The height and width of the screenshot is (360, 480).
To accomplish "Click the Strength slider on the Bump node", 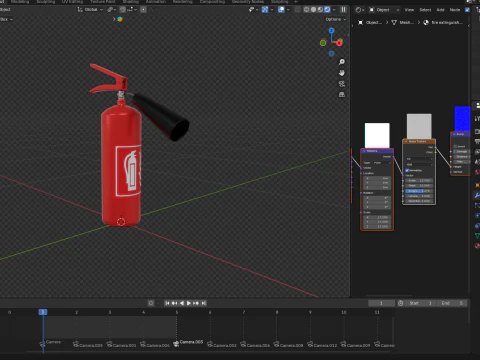I will click(461, 151).
